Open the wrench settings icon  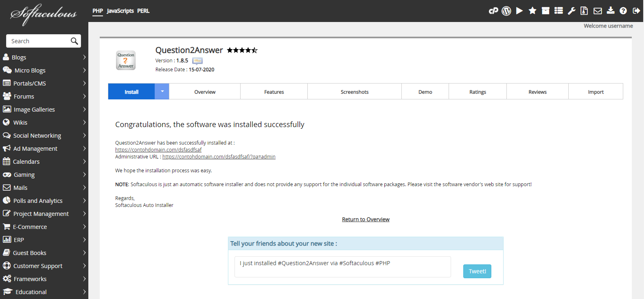click(x=572, y=11)
